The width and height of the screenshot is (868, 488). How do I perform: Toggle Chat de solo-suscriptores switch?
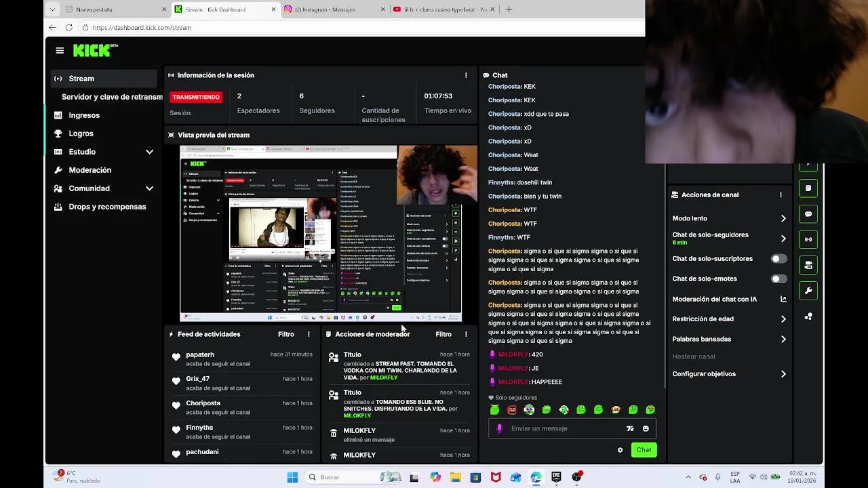(779, 259)
